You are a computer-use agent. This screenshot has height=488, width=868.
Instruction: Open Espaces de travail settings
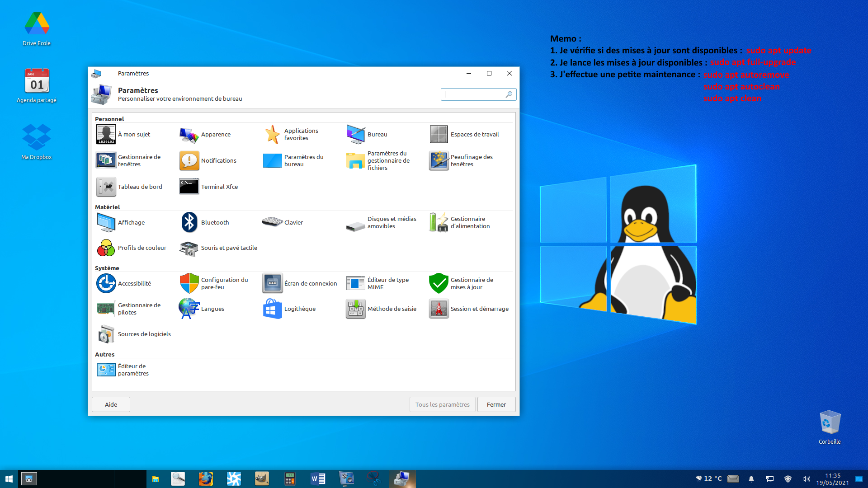pos(464,134)
